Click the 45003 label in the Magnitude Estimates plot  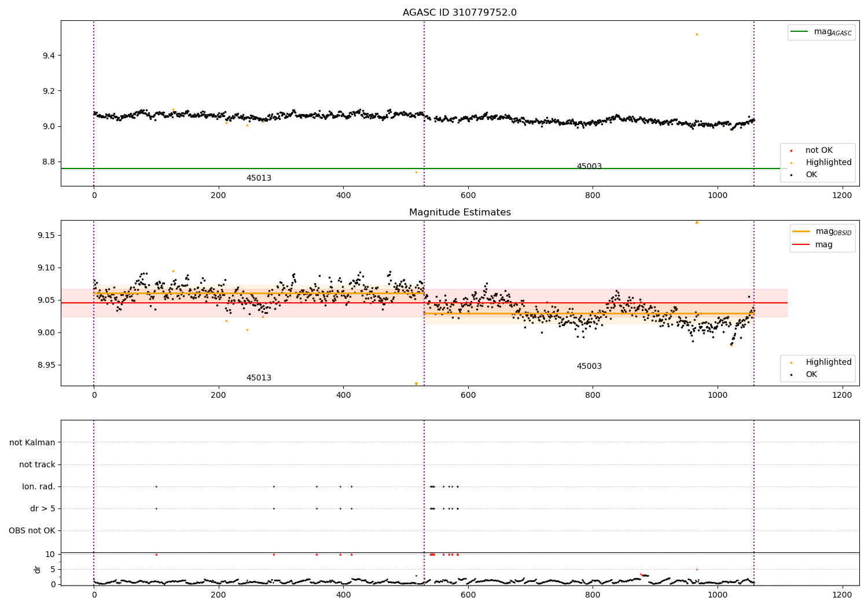point(589,367)
